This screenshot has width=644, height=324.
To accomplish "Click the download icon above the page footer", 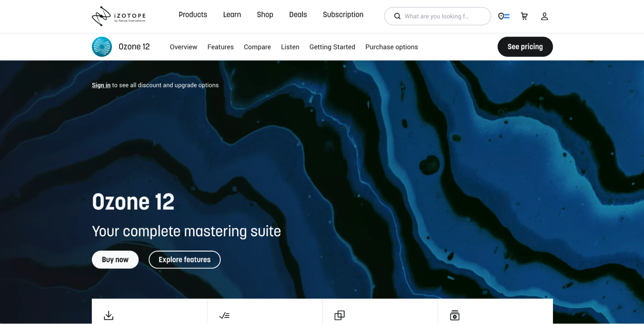I will [109, 316].
